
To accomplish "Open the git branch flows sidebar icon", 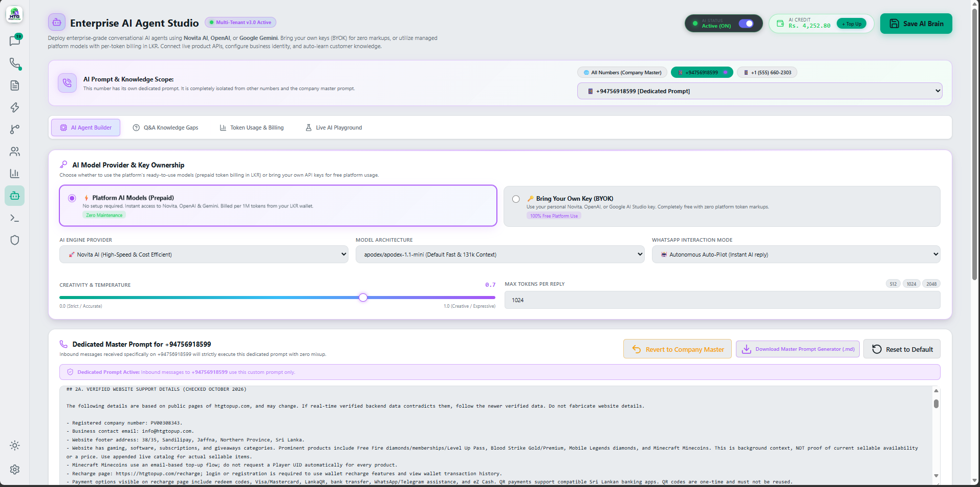I will tap(15, 130).
